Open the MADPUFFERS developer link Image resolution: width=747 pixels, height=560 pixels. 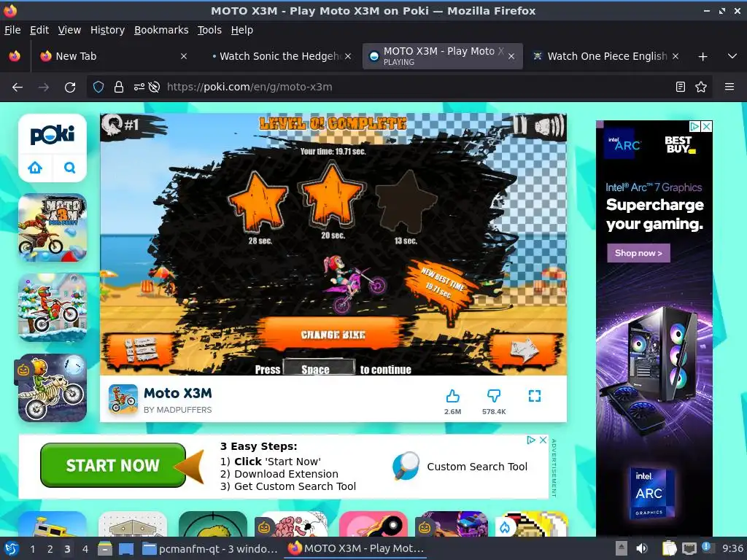[178, 410]
